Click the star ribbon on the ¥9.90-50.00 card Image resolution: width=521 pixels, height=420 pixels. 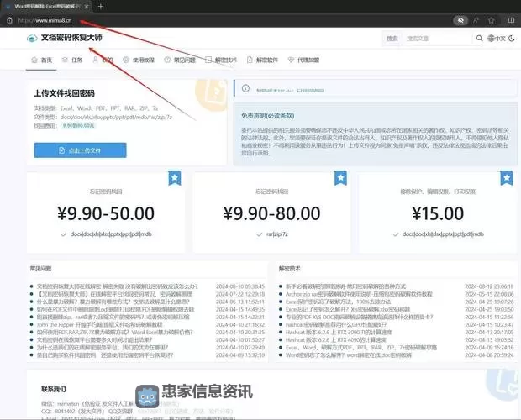click(175, 178)
